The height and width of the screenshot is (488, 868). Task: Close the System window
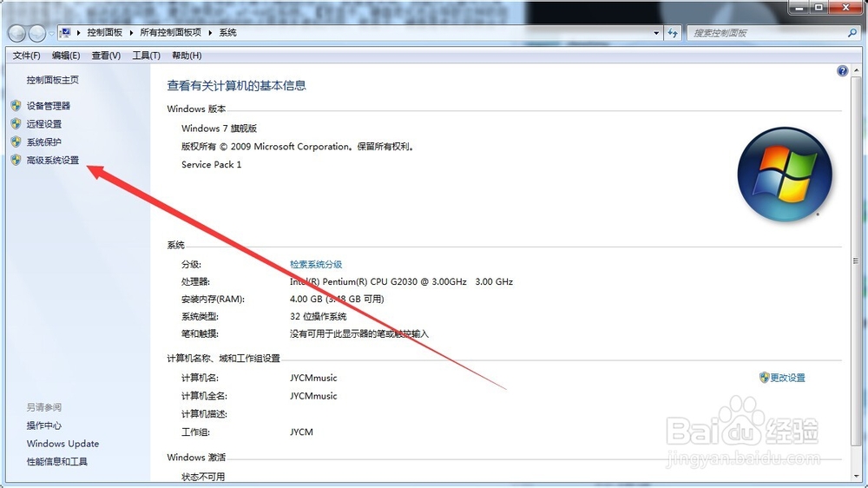pyautogui.click(x=845, y=7)
